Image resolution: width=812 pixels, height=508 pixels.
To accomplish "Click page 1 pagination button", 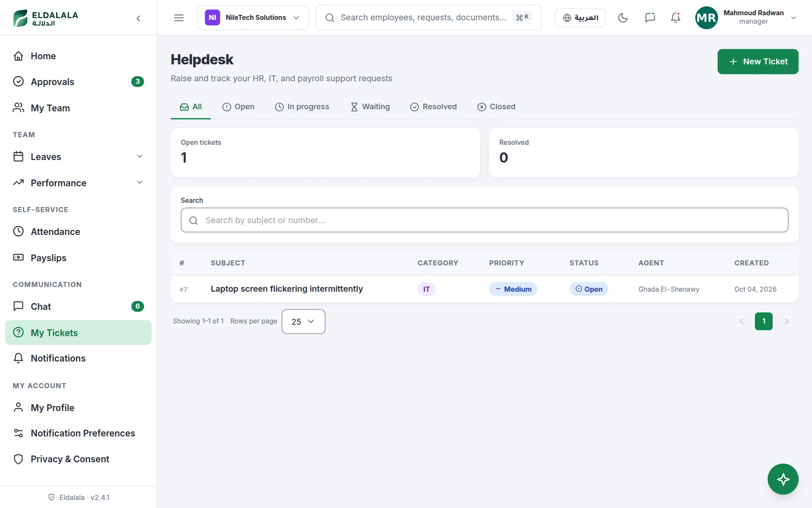I will tap(764, 321).
